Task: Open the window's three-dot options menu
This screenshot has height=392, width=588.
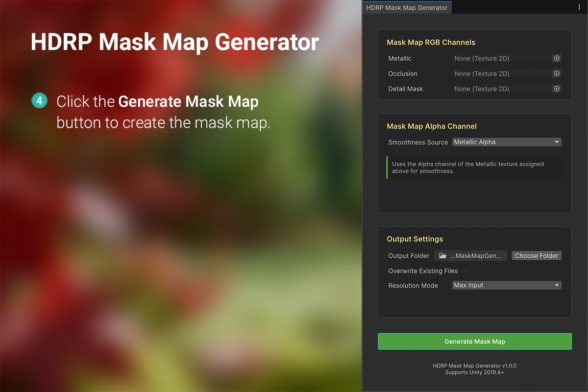Action: (579, 7)
